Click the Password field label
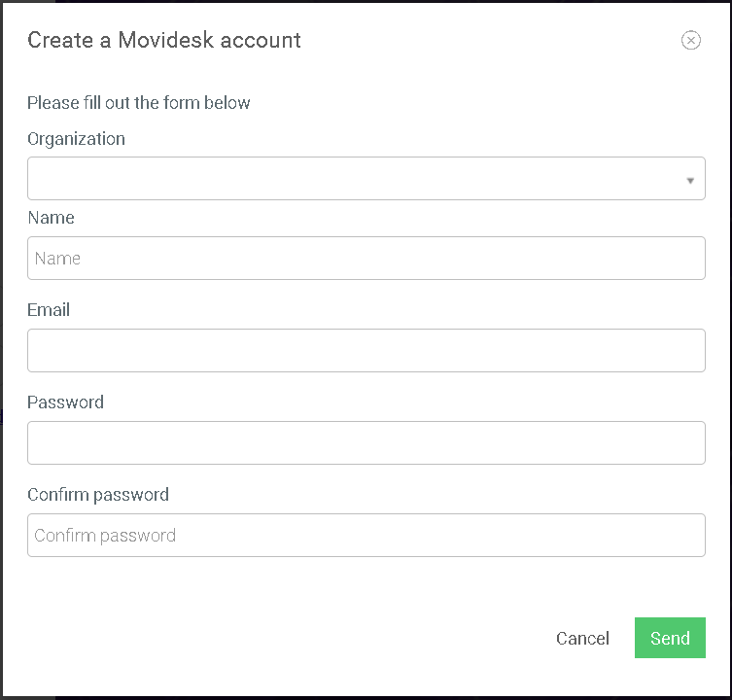Viewport: 732px width, 700px height. 65,402
